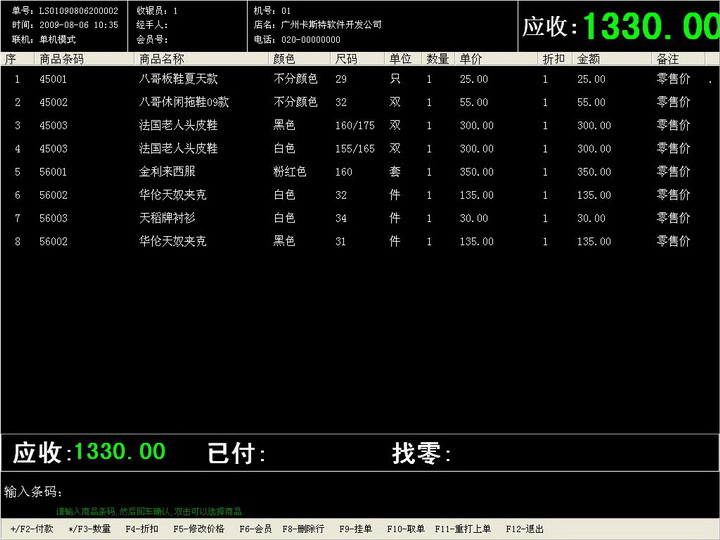
Task: Click the 会员号 member number field
Action: click(152, 39)
